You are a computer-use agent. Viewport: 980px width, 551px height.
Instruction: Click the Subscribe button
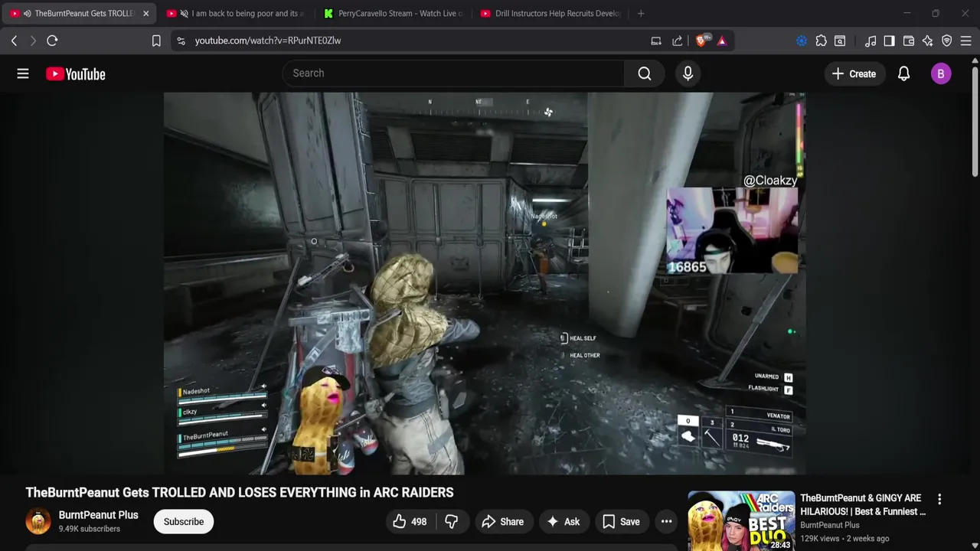tap(184, 522)
